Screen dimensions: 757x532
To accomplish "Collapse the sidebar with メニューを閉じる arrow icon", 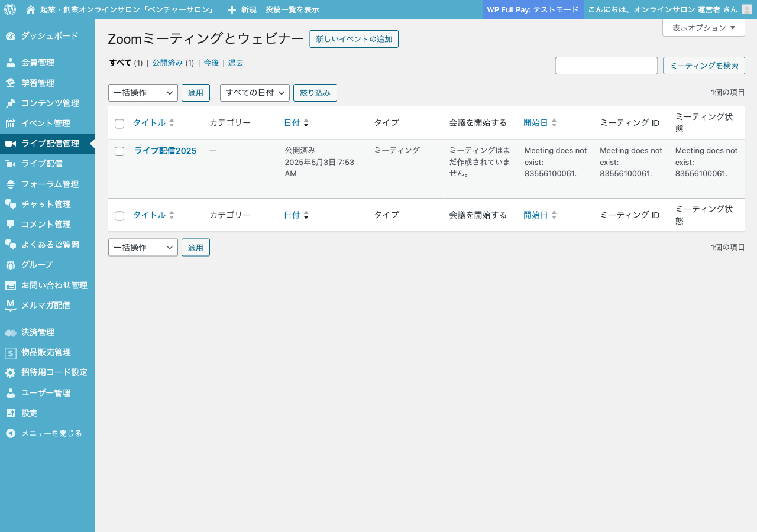I will coord(10,433).
